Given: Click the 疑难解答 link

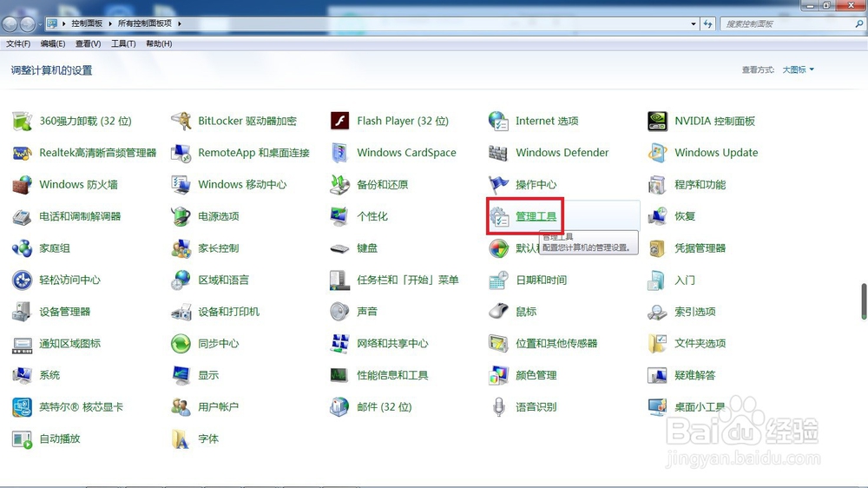Looking at the screenshot, I should (x=694, y=376).
